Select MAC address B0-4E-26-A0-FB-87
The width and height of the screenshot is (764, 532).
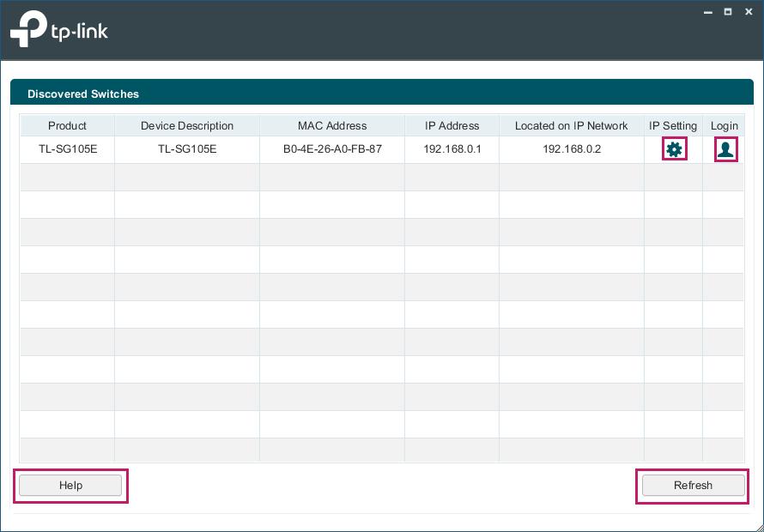[332, 149]
